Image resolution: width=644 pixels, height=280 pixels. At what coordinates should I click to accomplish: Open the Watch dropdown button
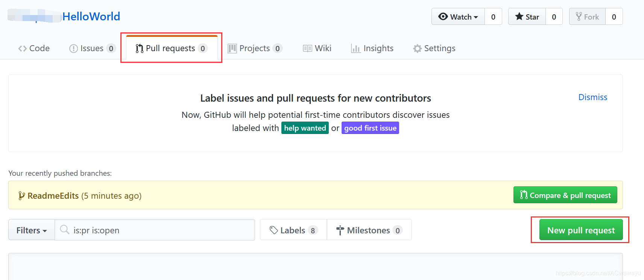tap(458, 17)
